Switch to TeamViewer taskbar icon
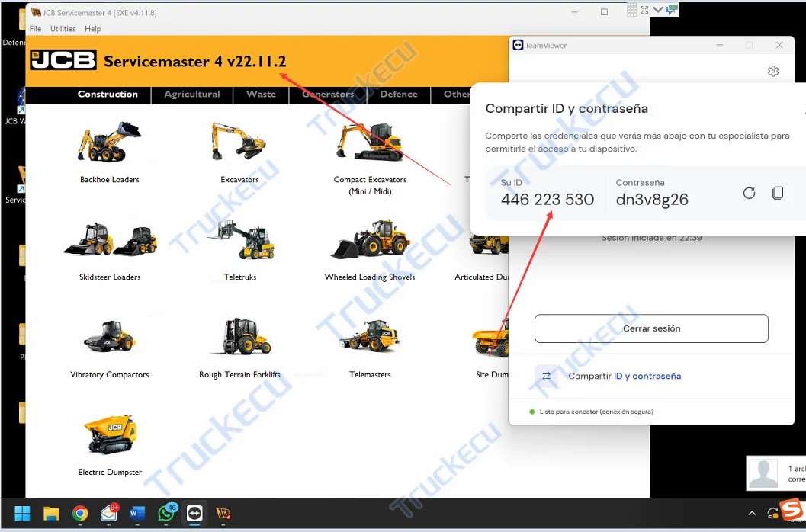Screen dimensions: 806x532 (194, 513)
